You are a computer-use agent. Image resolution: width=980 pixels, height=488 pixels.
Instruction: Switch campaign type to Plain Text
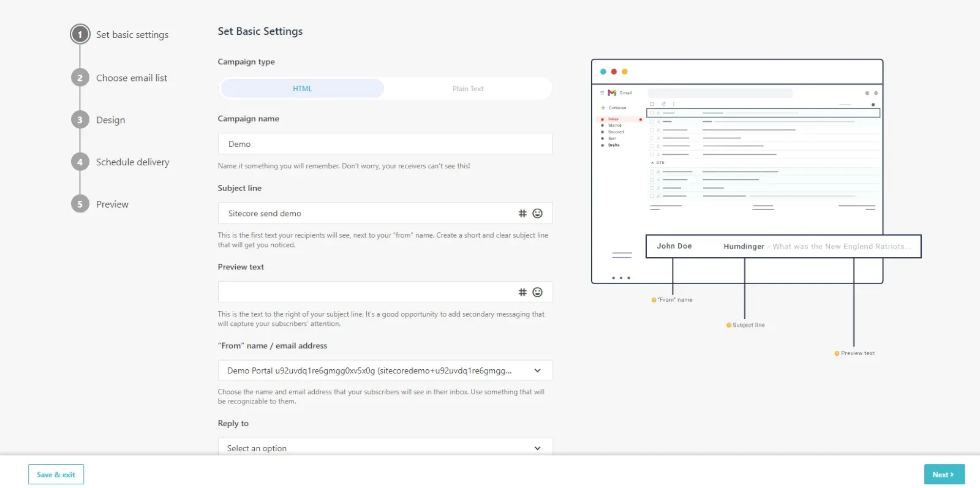[x=468, y=89]
